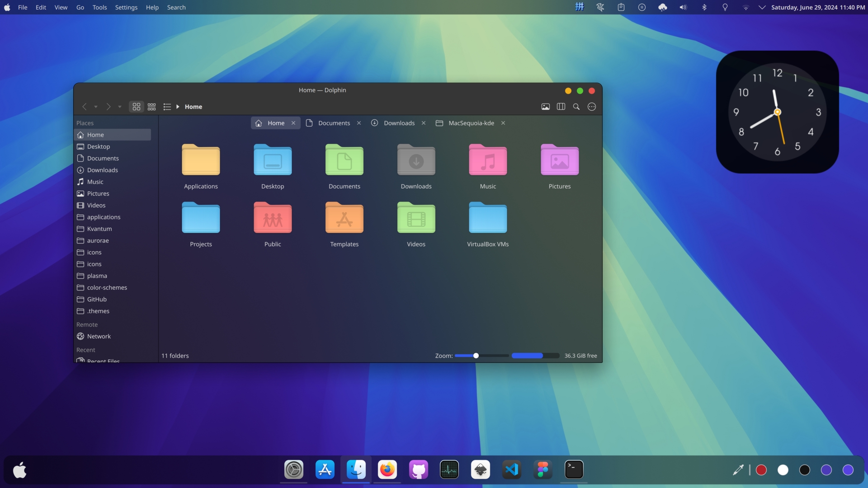The width and height of the screenshot is (868, 488).
Task: Click the split view icon
Action: [561, 107]
